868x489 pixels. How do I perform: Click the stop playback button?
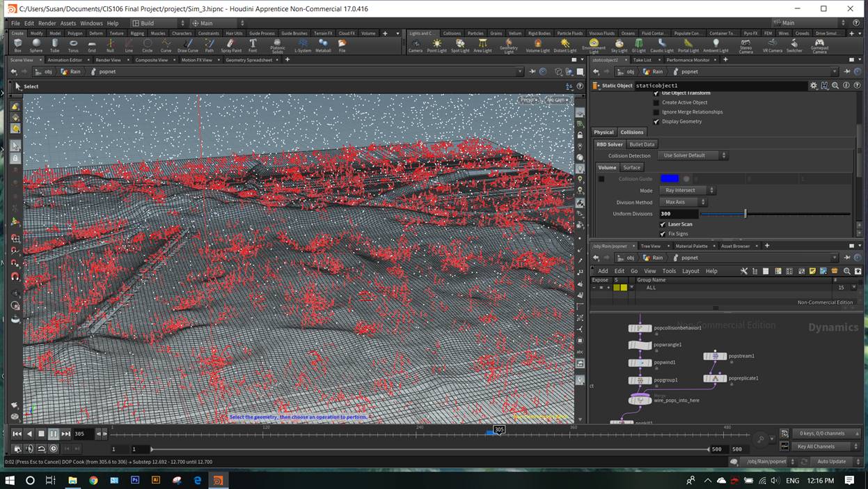coord(41,433)
